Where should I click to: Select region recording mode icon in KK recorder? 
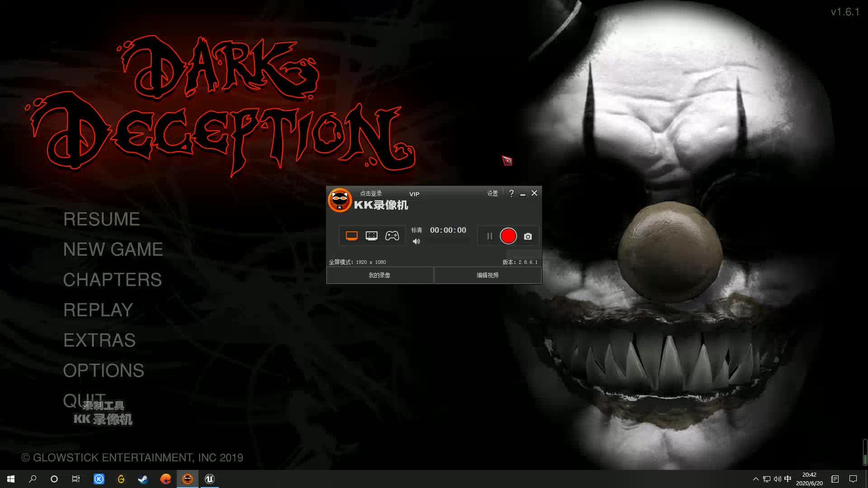(372, 236)
